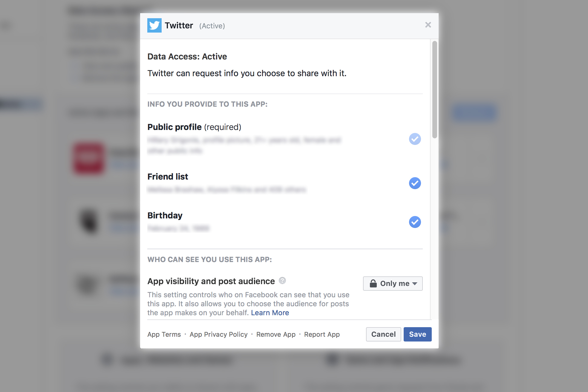Viewport: 588px width, 392px height.
Task: Click the Twitter bird logo icon
Action: coord(154,25)
